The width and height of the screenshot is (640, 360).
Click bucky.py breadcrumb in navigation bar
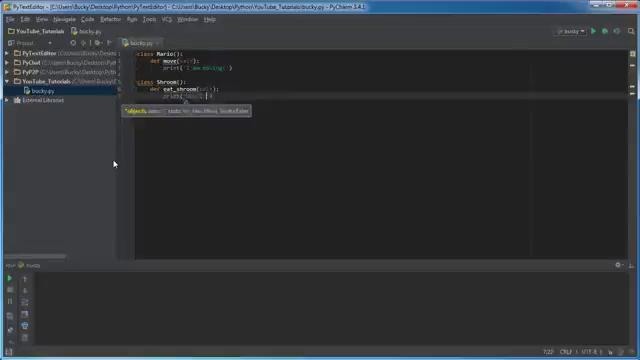pos(86,31)
